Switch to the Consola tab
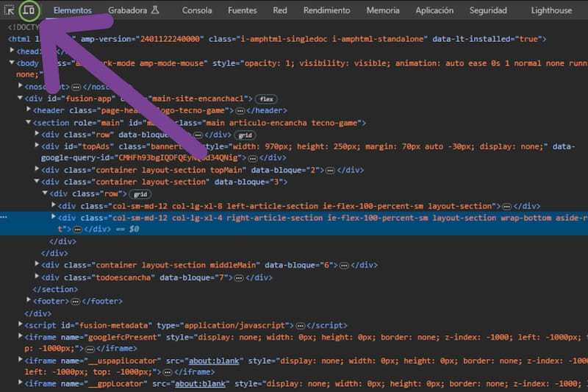This screenshot has height=392, width=588. [197, 10]
